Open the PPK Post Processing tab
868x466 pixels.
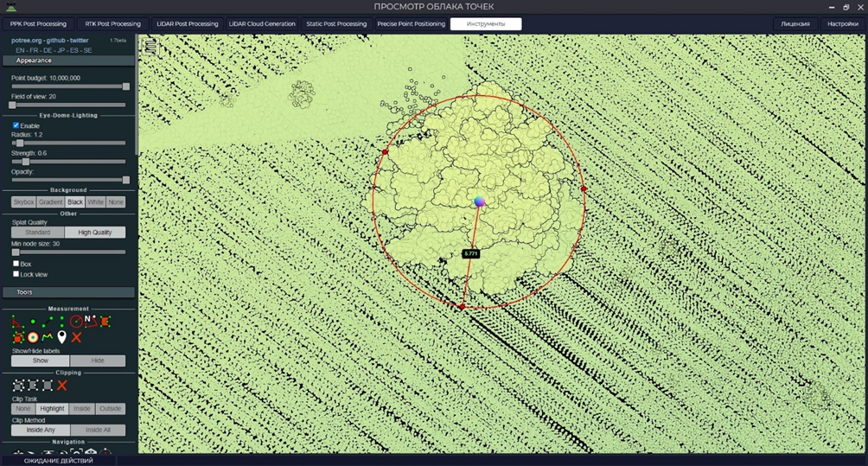point(38,24)
